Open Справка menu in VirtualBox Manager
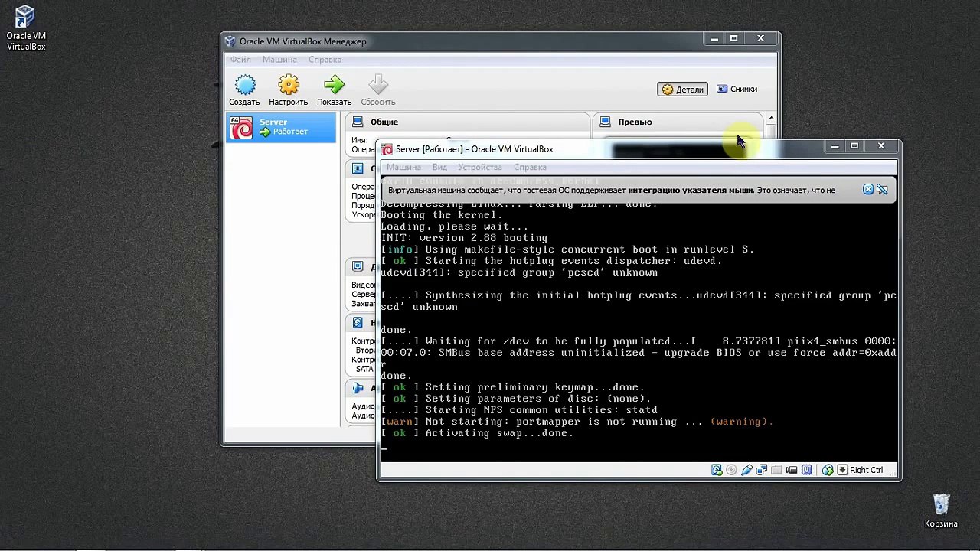Viewport: 980px width, 551px height. (x=325, y=60)
